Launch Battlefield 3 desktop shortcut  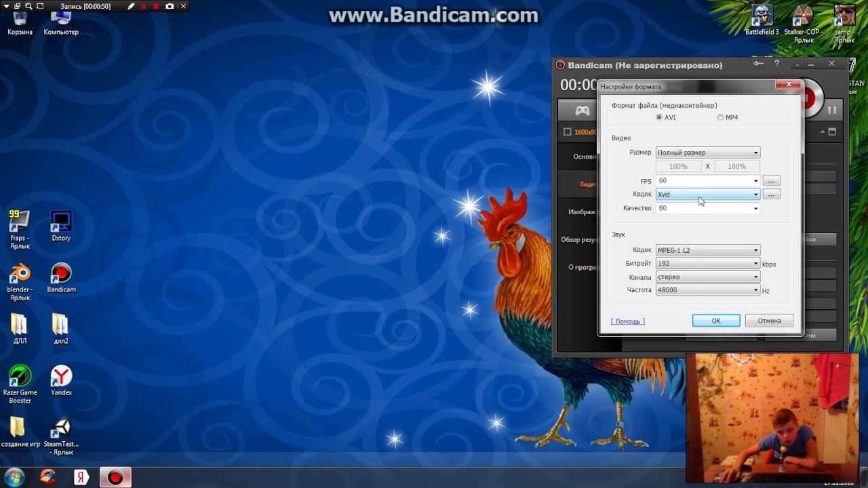762,20
